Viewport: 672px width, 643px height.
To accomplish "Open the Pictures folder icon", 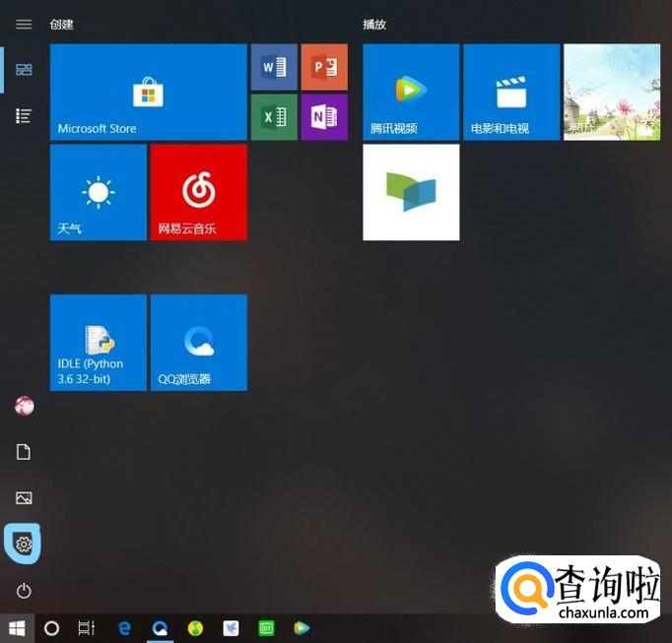I will point(24,498).
